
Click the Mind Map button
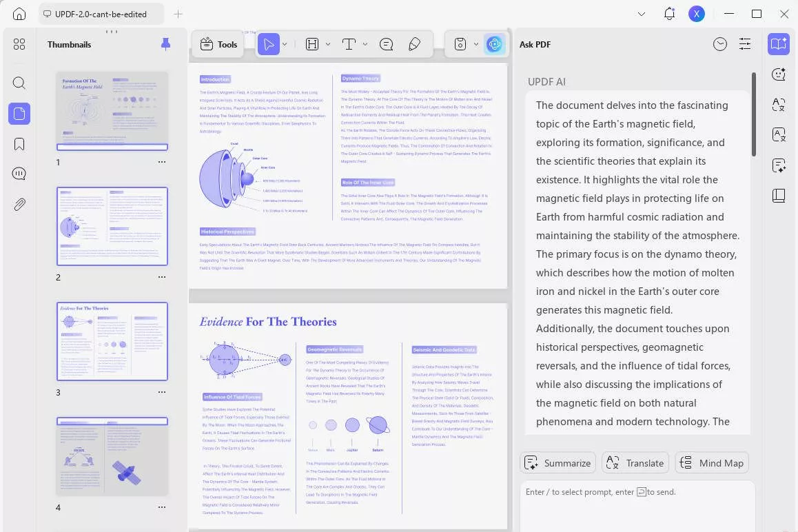[x=712, y=462]
